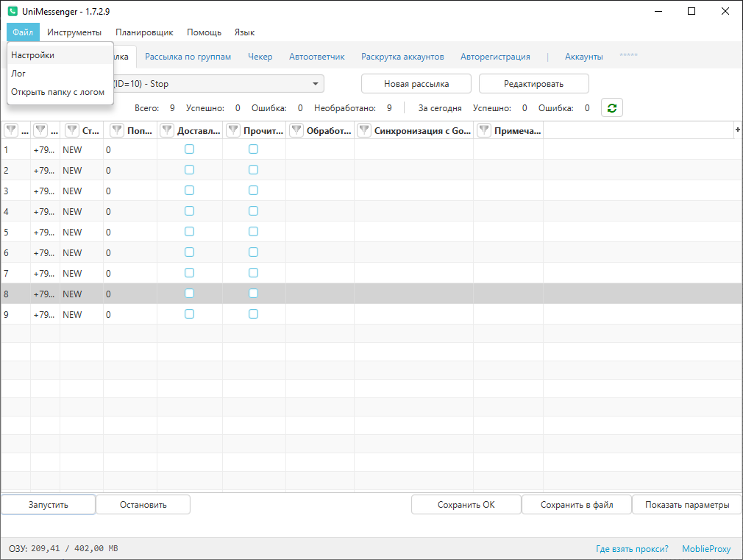Select row 8 in the recipients table

pyautogui.click(x=368, y=294)
